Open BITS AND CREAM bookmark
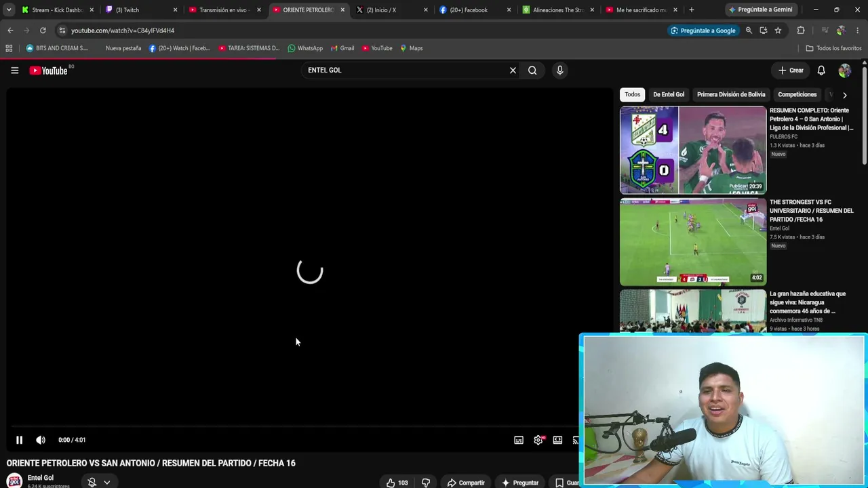 57,48
